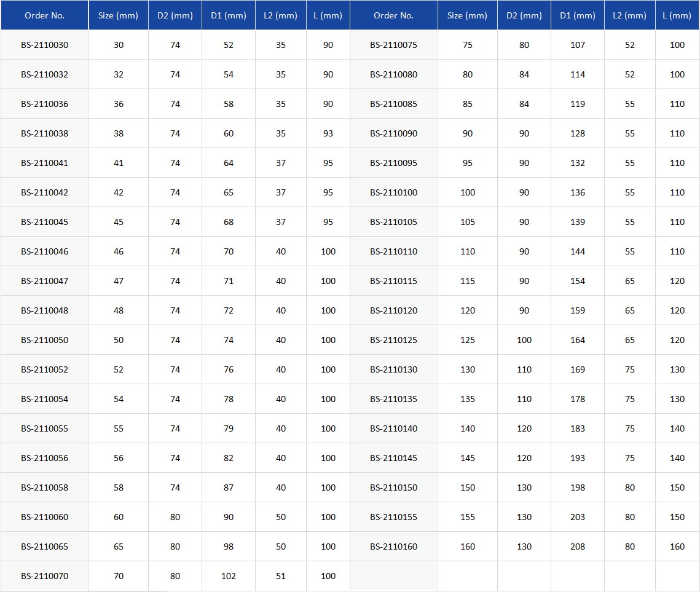The height and width of the screenshot is (592, 700).
Task: Select order number BS-2110050
Action: point(44,340)
